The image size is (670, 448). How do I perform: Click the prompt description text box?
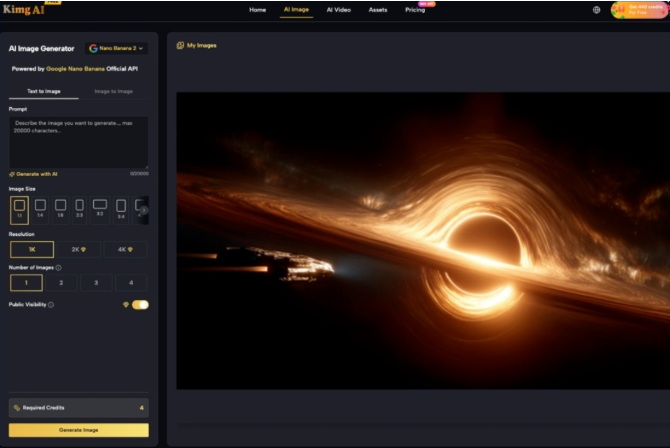[79, 140]
